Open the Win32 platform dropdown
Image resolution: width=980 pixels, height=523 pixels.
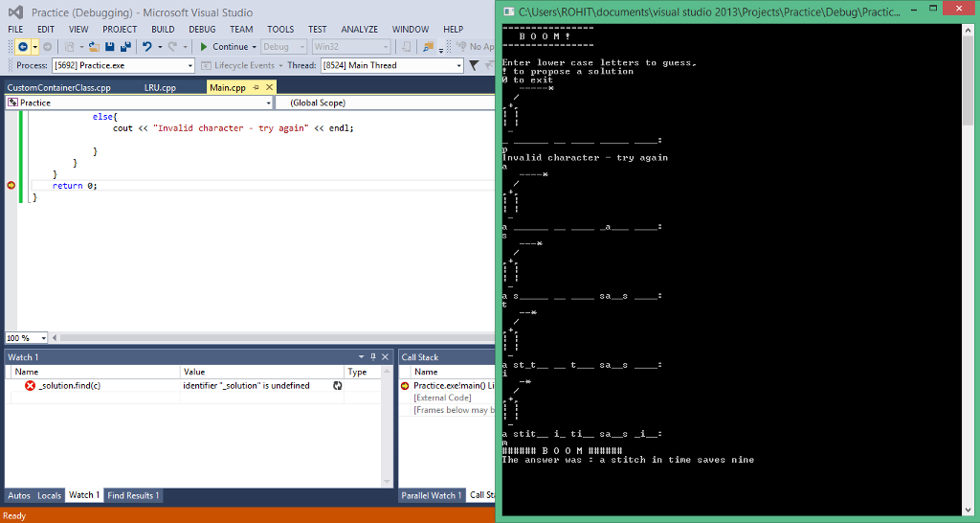[x=350, y=47]
